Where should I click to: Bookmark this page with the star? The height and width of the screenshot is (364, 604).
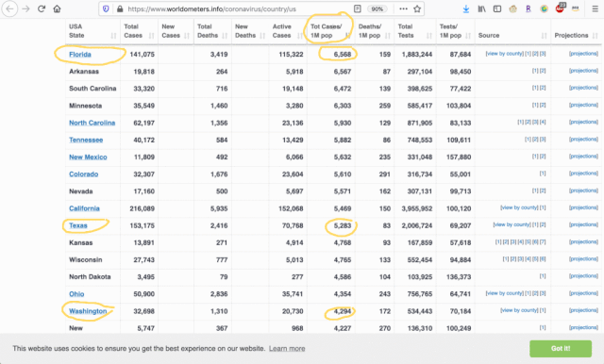pyautogui.click(x=417, y=8)
